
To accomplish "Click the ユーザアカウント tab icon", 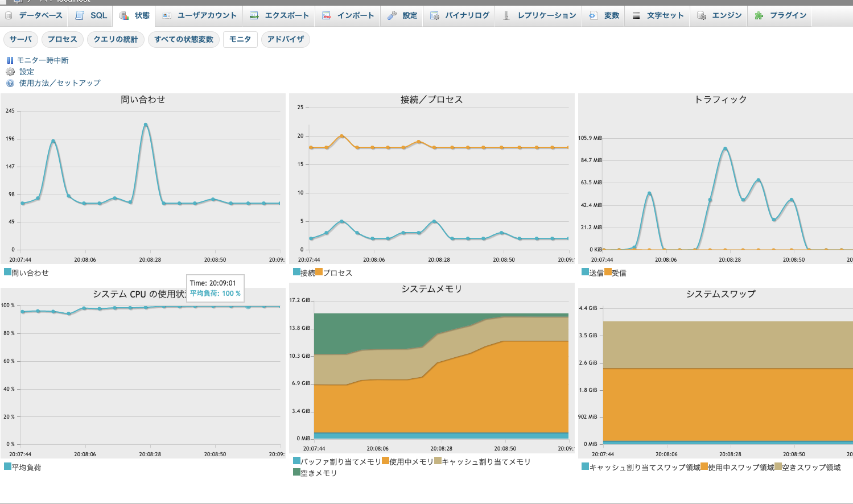I will point(167,15).
